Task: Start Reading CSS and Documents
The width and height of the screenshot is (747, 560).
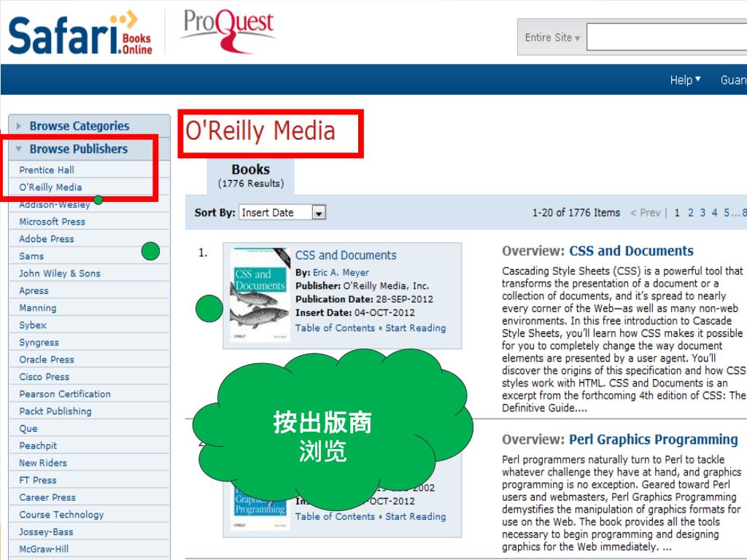Action: pyautogui.click(x=416, y=327)
